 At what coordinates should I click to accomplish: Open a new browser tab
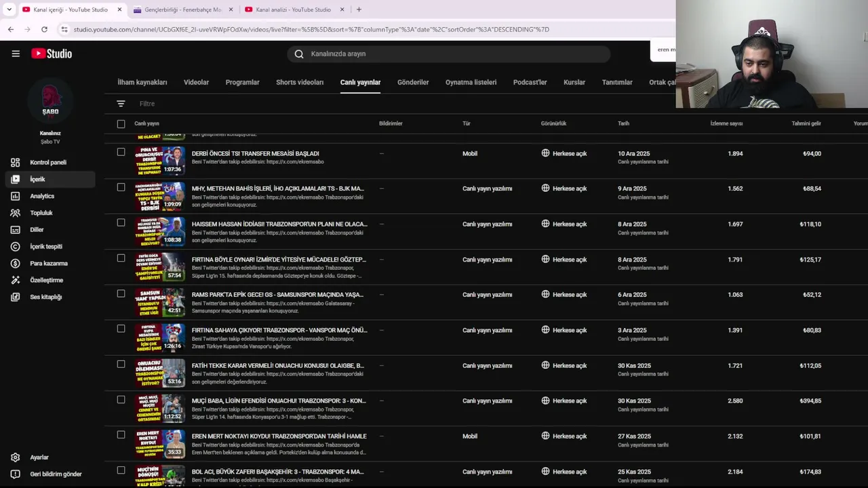pos(359,9)
